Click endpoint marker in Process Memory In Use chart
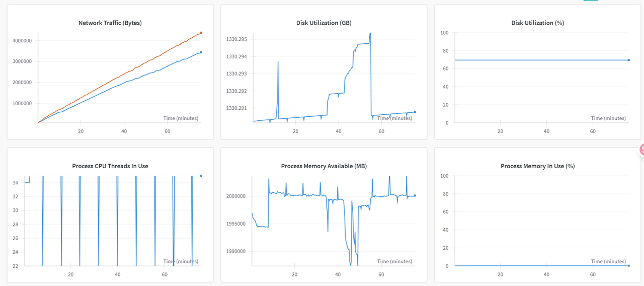The height and width of the screenshot is (286, 644). [628, 265]
